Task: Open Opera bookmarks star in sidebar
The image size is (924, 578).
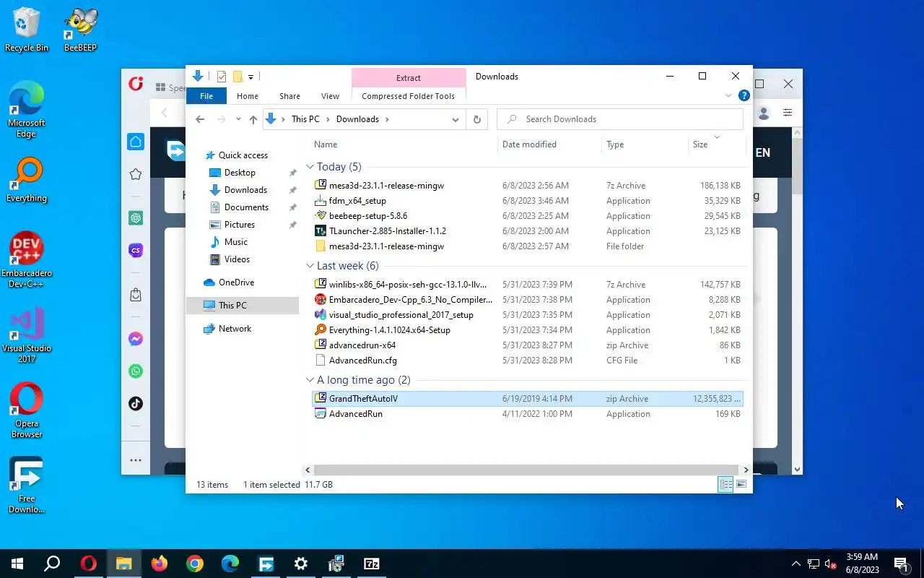Action: pos(136,174)
